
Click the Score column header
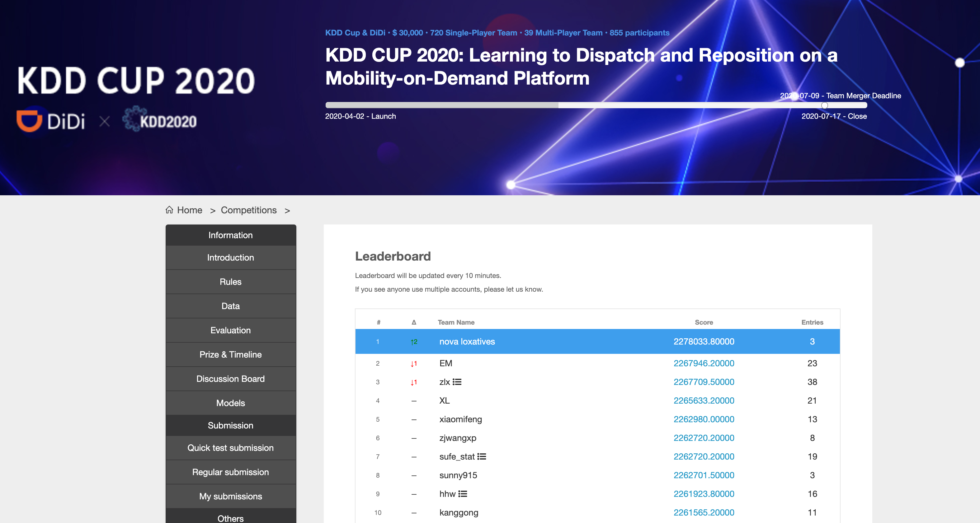pyautogui.click(x=704, y=322)
